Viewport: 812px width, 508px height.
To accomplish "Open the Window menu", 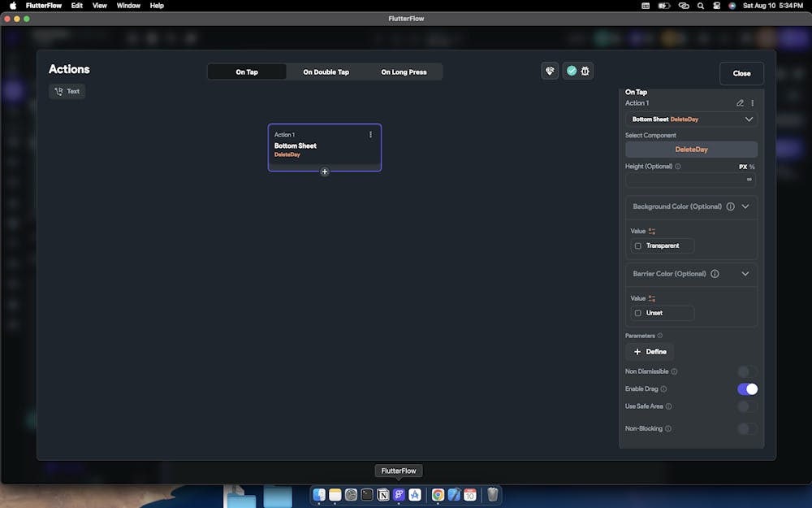I will coord(128,6).
